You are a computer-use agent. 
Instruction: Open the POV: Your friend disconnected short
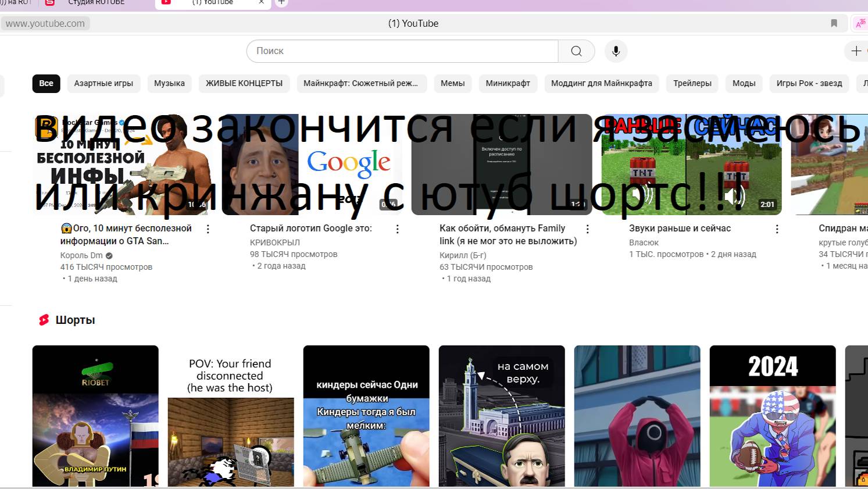click(231, 416)
